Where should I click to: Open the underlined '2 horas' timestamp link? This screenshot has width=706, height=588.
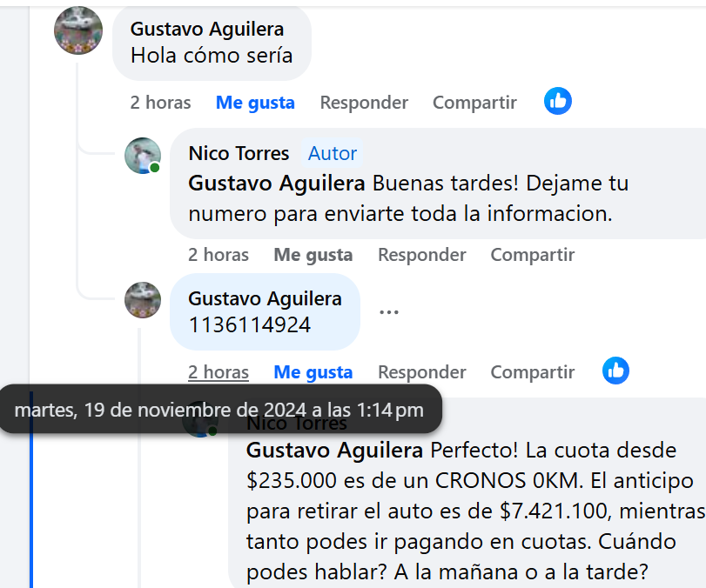pos(219,372)
